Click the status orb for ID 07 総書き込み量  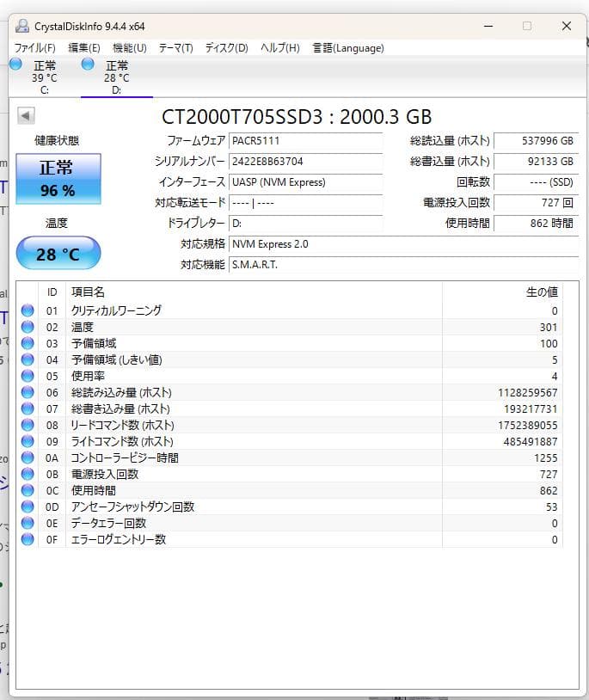(x=28, y=408)
